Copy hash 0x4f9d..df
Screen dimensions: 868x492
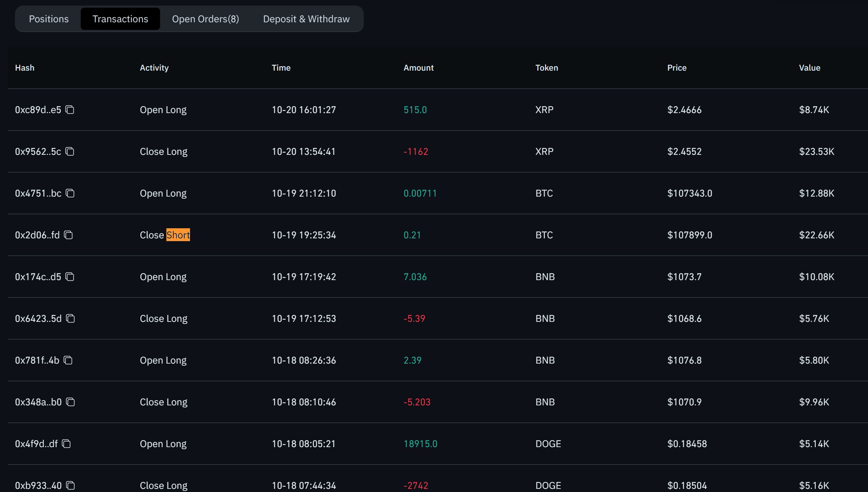(66, 444)
